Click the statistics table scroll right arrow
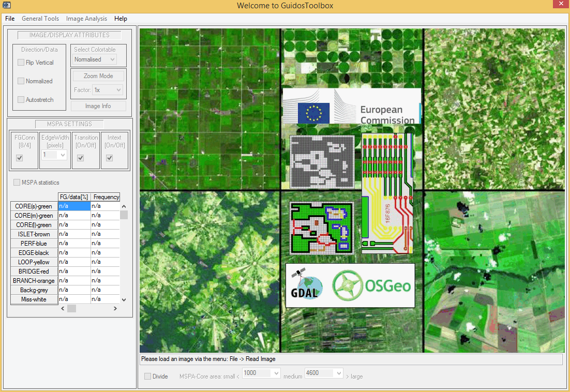The height and width of the screenshot is (392, 570). [115, 308]
